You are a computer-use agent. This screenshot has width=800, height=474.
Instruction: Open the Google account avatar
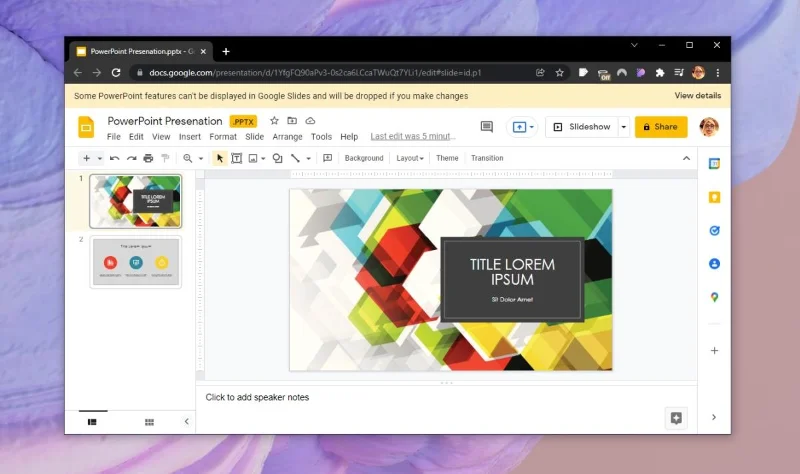[x=709, y=127]
